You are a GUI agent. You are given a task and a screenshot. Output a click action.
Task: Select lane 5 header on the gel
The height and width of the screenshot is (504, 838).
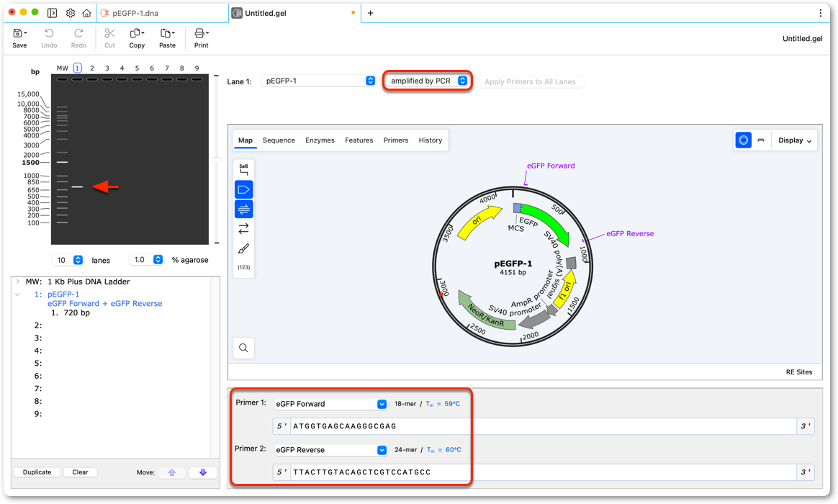click(x=137, y=68)
